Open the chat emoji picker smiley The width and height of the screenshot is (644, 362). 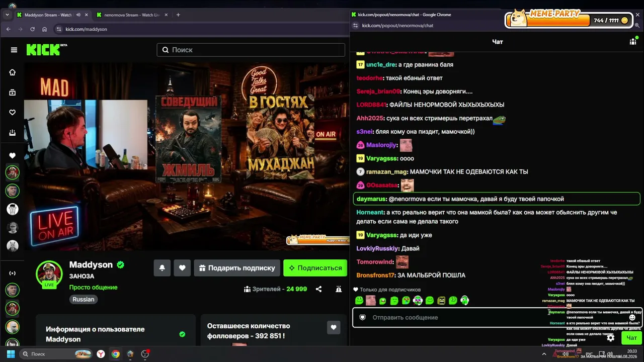pos(632,317)
